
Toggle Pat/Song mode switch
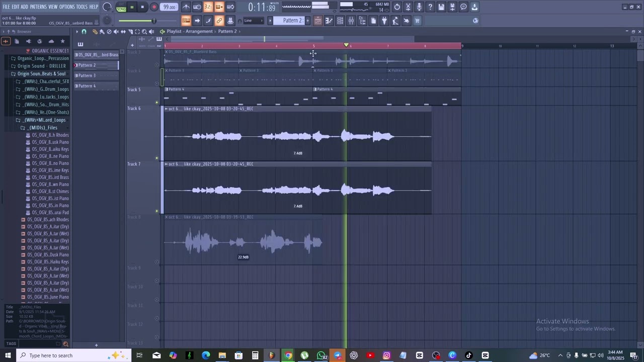point(121,7)
